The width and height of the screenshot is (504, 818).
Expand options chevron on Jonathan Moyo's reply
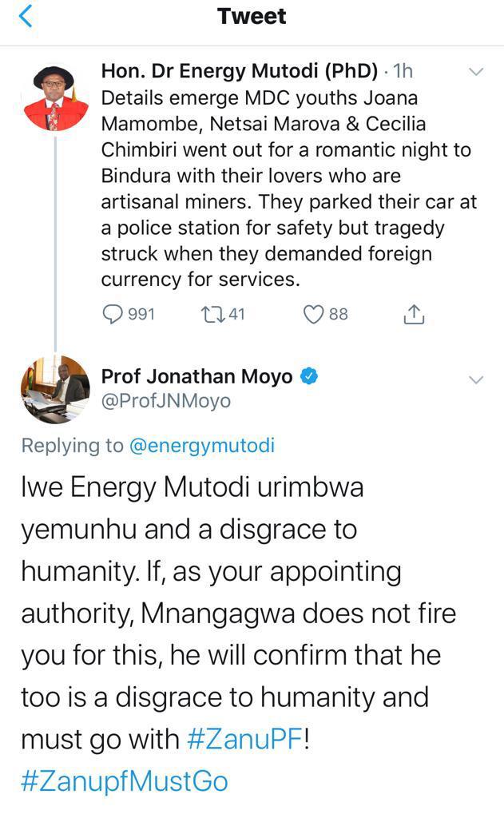(x=475, y=379)
